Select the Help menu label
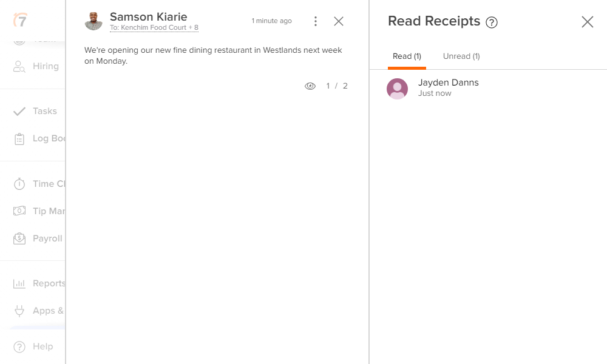Image resolution: width=607 pixels, height=364 pixels. coord(43,346)
